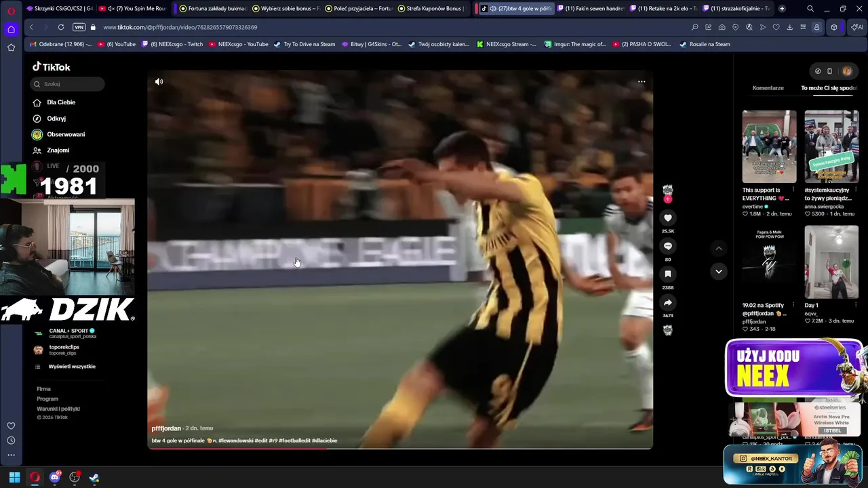Image resolution: width=868 pixels, height=488 pixels.
Task: Open pfffjordan author name on video
Action: tap(166, 428)
